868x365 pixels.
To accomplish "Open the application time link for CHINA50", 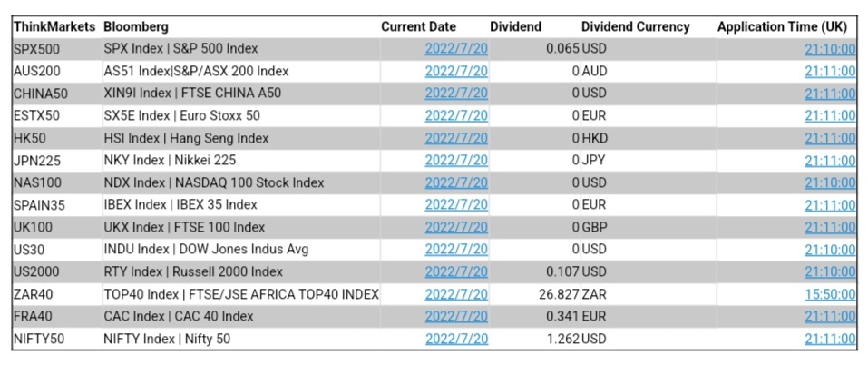I will tap(829, 94).
